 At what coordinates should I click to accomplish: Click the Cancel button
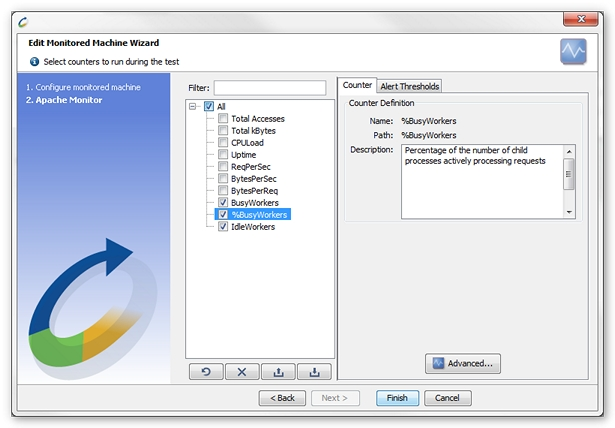click(x=448, y=398)
